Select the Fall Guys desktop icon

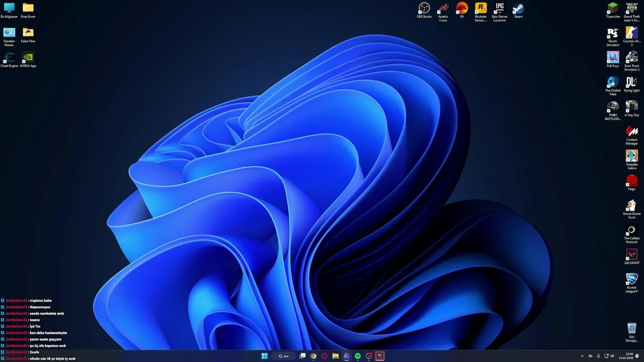coord(613,60)
